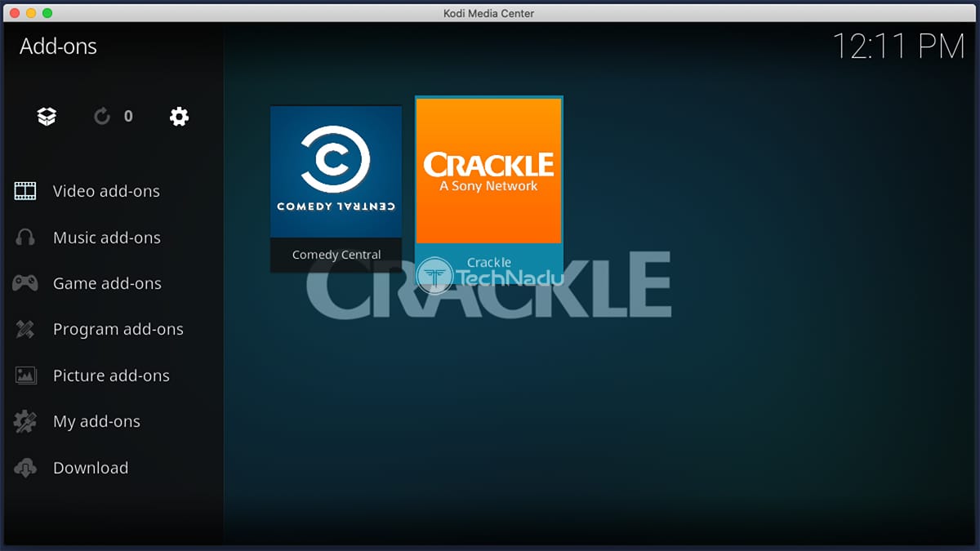Image resolution: width=980 pixels, height=551 pixels.
Task: Click the gear My add-ons icon
Action: (x=25, y=422)
